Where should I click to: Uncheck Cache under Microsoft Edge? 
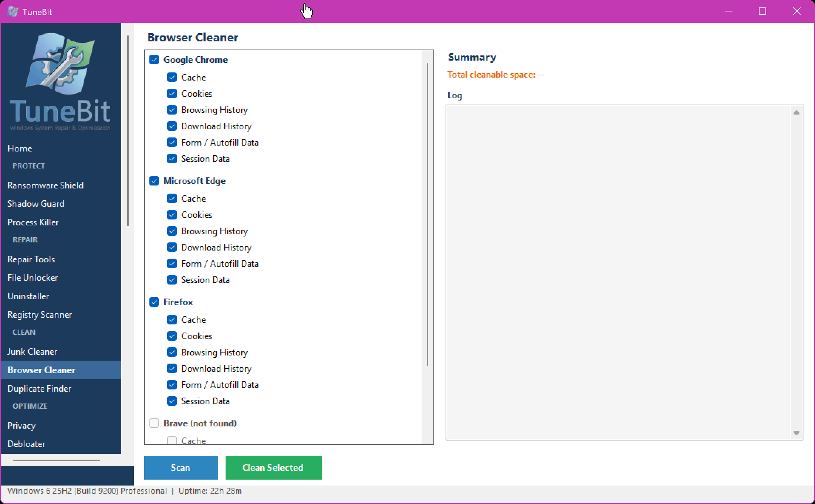172,198
